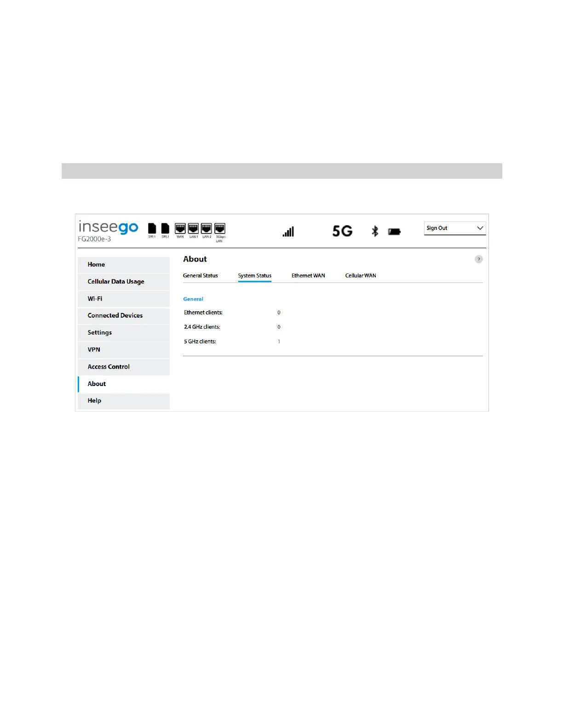This screenshot has height=728, width=563.
Task: Open Cellular Data Usage page
Action: pos(124,282)
